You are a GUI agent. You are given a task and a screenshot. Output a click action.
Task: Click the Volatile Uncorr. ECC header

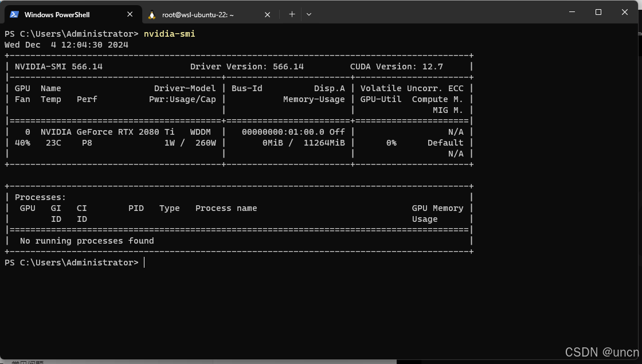pyautogui.click(x=412, y=88)
